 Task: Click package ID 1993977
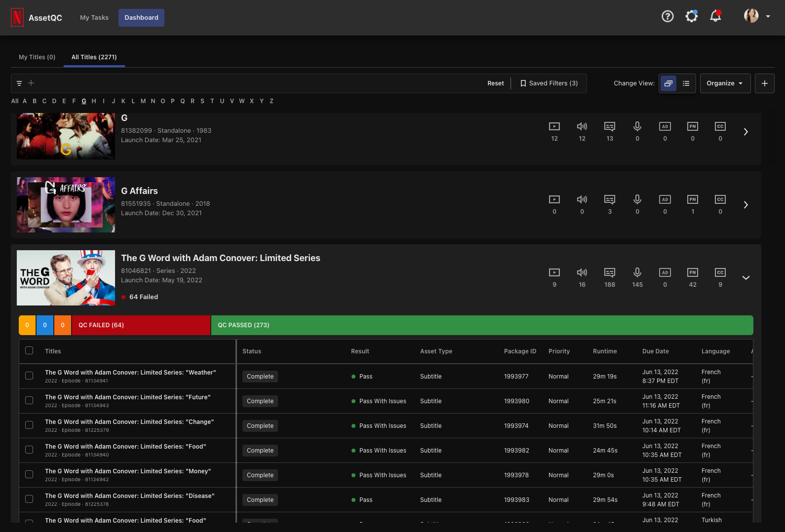click(x=516, y=377)
